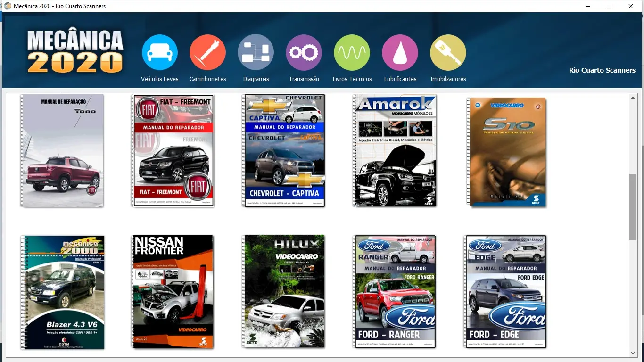The height and width of the screenshot is (362, 644).
Task: Open Livros Técnicos green wave icon
Action: click(352, 52)
